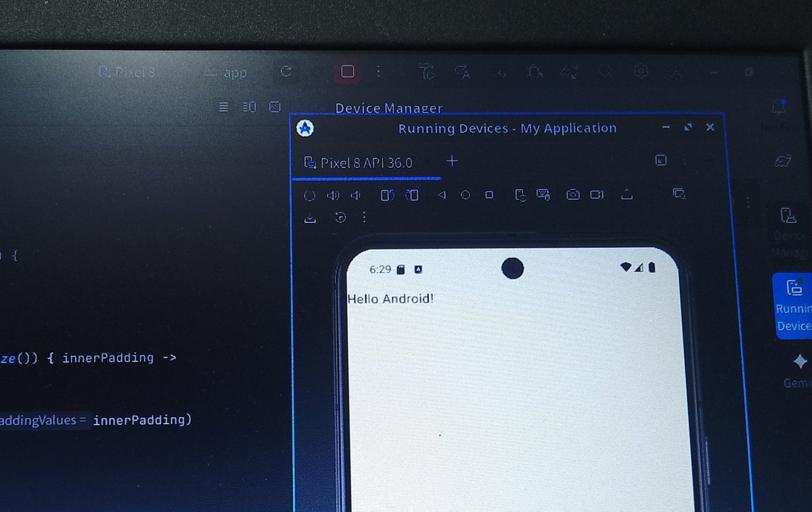Start screen recording with the video camera icon
The width and height of the screenshot is (812, 512).
596,195
